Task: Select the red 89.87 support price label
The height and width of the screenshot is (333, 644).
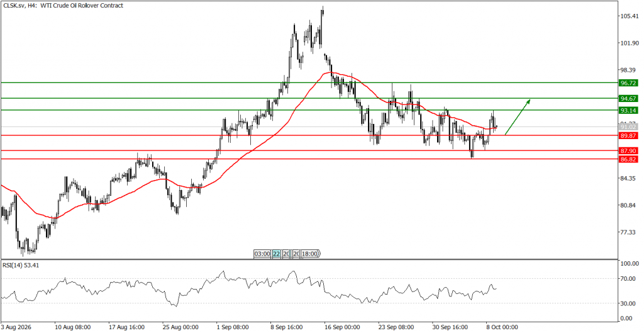Action: click(x=628, y=135)
